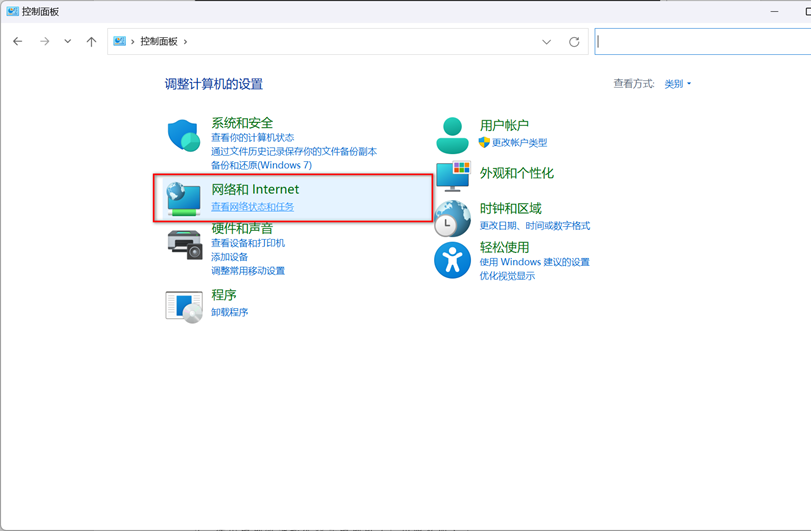Open 备份和还原(Windows 7) link
811x531 pixels.
tap(261, 165)
